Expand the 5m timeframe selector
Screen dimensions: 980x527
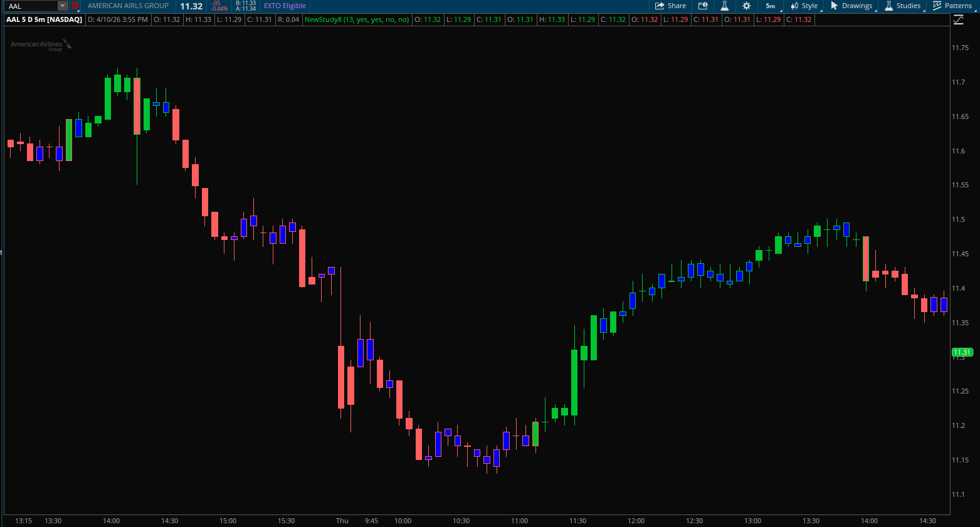coord(770,6)
